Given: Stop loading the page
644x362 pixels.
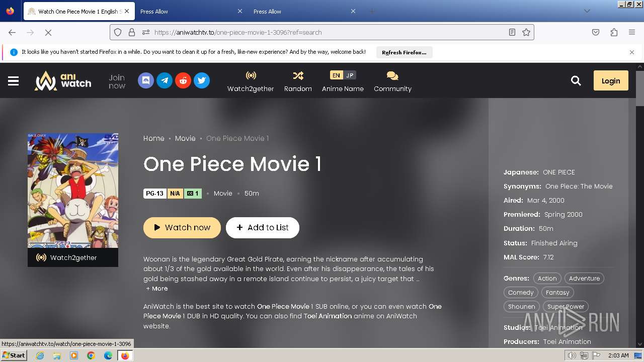Looking at the screenshot, I should click(48, 32).
